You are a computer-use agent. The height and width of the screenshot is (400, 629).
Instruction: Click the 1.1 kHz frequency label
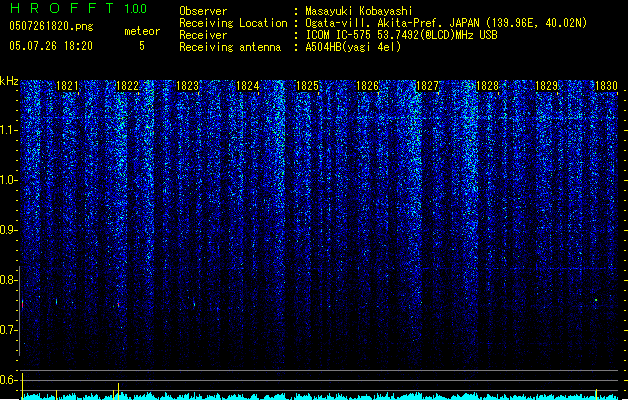coord(9,130)
